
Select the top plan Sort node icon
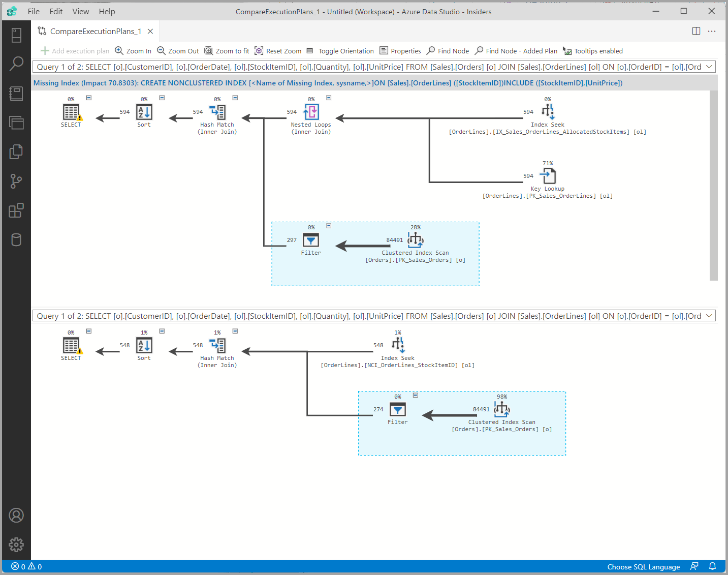(x=144, y=112)
